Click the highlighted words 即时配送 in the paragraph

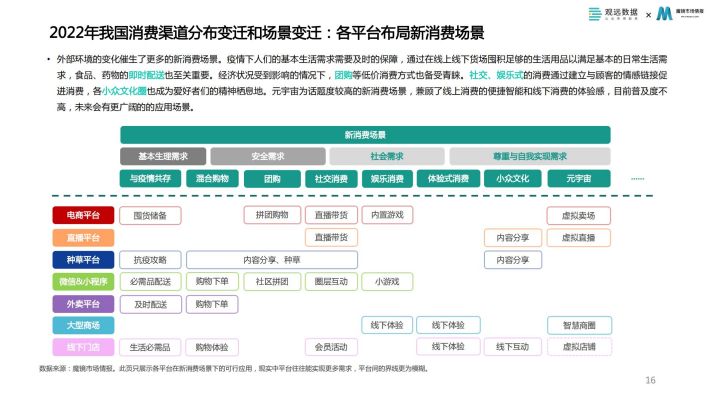click(146, 75)
